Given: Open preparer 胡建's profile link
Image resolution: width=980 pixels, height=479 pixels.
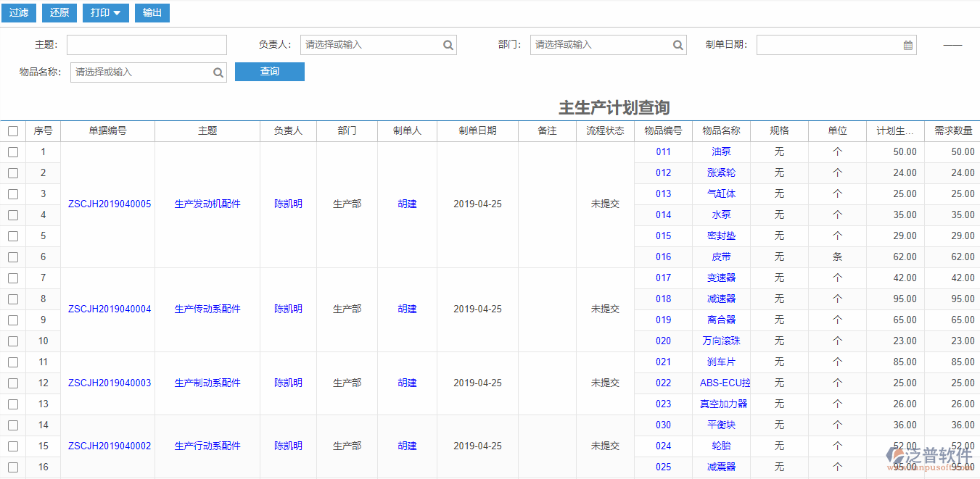Looking at the screenshot, I should click(x=407, y=204).
